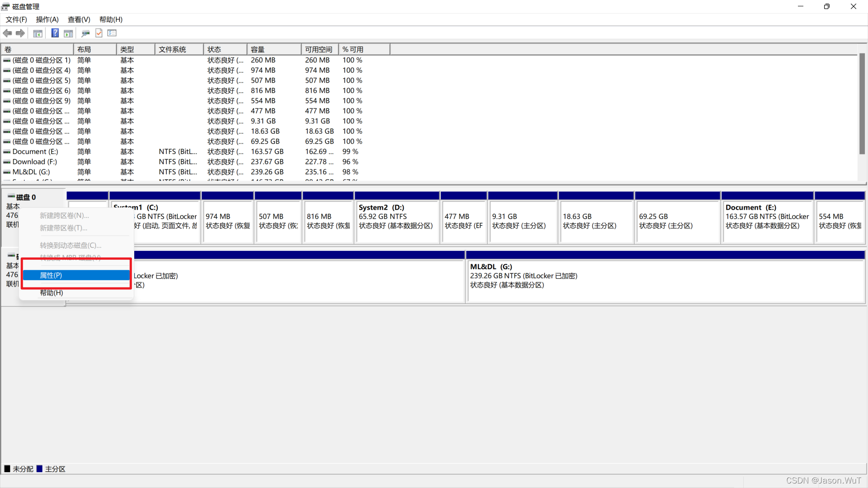Screen dimensions: 868x488
Task: Select the 磁盘 0 label in graphical view
Action: [x=26, y=197]
